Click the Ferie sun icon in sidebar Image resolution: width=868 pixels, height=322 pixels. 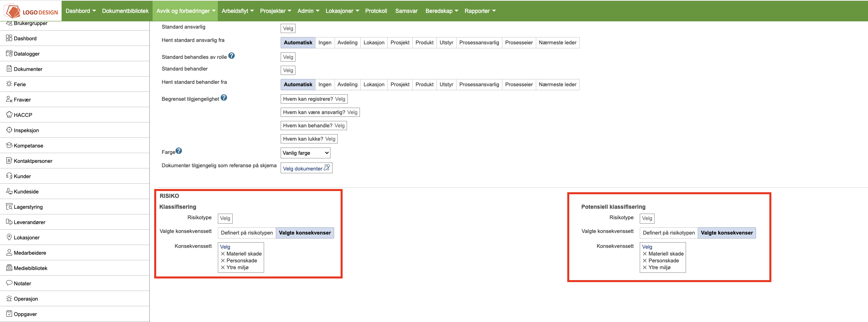click(9, 84)
